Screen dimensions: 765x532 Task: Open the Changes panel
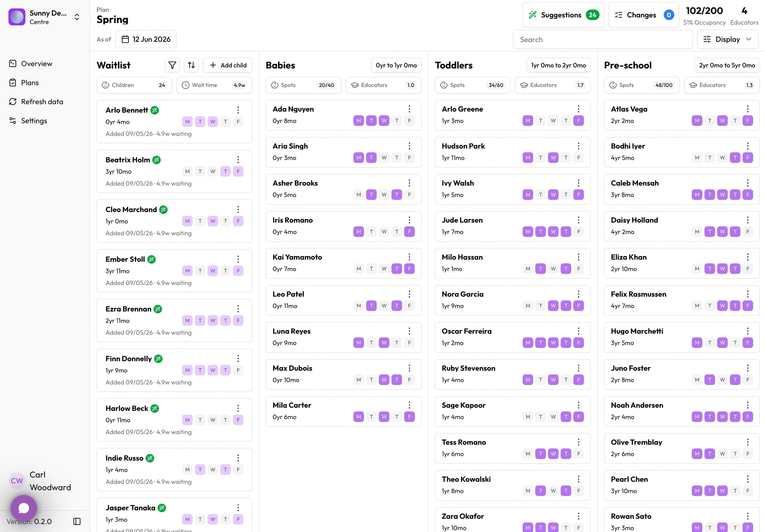[x=643, y=15]
